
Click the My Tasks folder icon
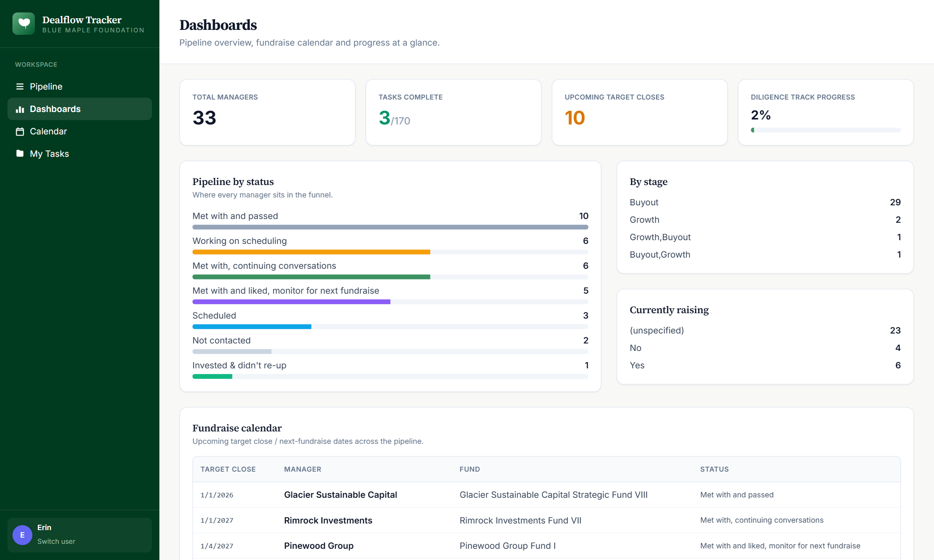coord(20,153)
